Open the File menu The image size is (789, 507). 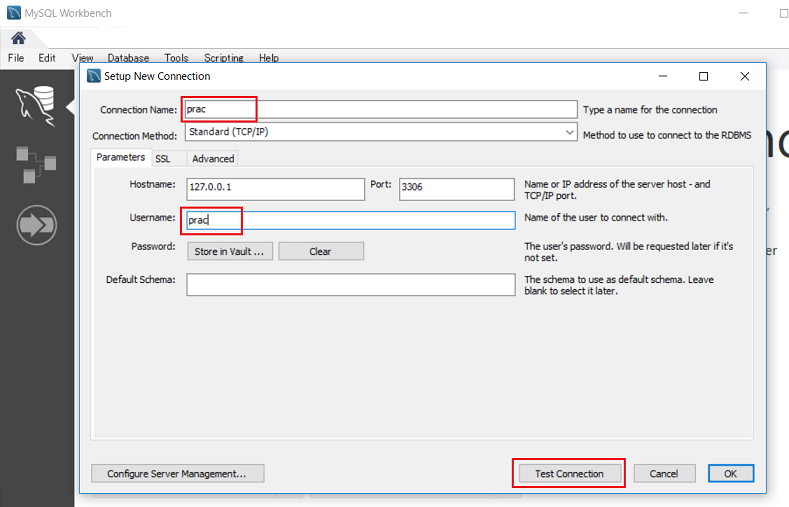pos(16,58)
